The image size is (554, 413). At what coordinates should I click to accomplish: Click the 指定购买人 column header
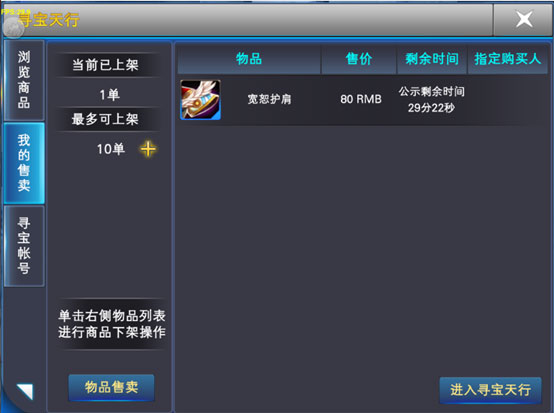click(507, 59)
